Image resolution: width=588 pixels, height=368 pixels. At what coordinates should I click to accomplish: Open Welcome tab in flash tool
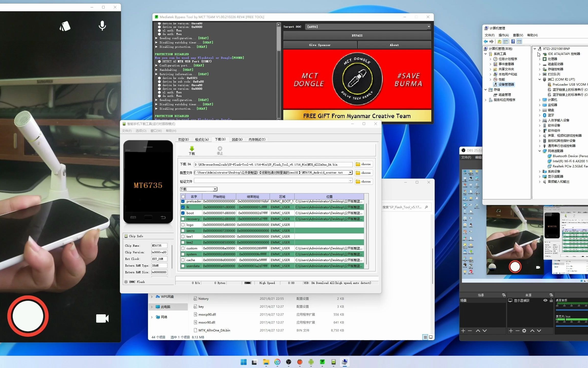[x=183, y=140]
